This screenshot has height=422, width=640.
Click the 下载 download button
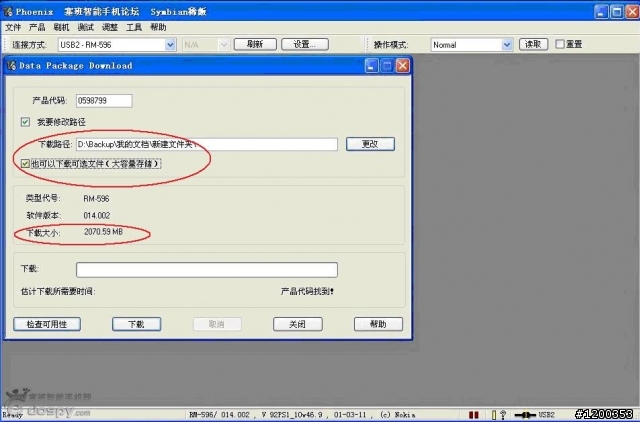coord(136,324)
